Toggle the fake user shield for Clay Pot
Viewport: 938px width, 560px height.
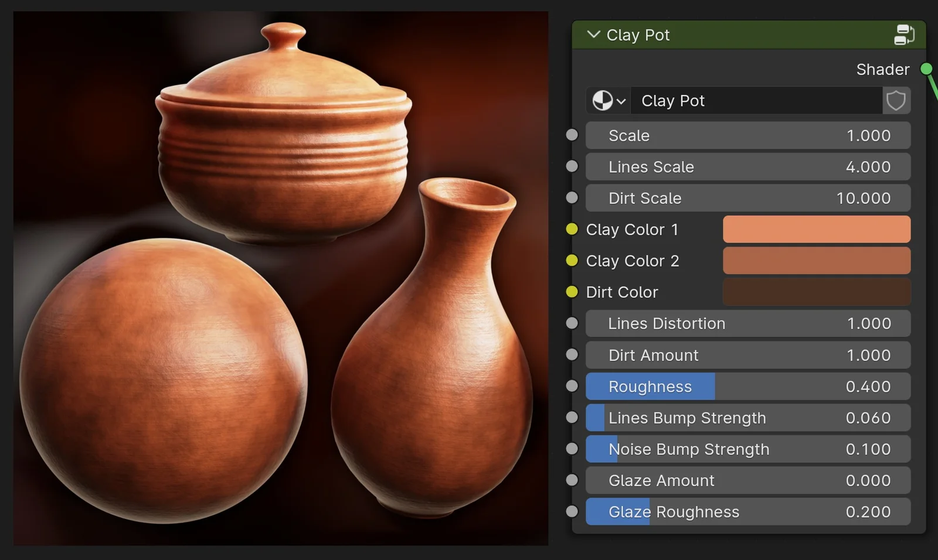[x=896, y=100]
